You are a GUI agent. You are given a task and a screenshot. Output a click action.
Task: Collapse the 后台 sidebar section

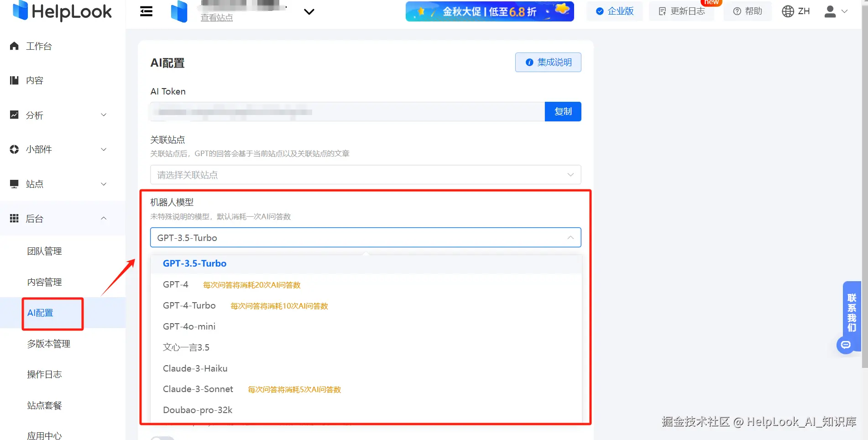[63, 219]
